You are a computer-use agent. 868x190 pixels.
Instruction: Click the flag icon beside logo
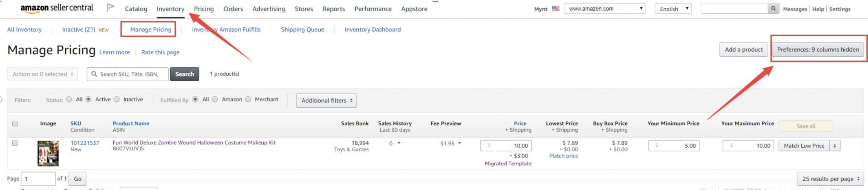coord(110,8)
